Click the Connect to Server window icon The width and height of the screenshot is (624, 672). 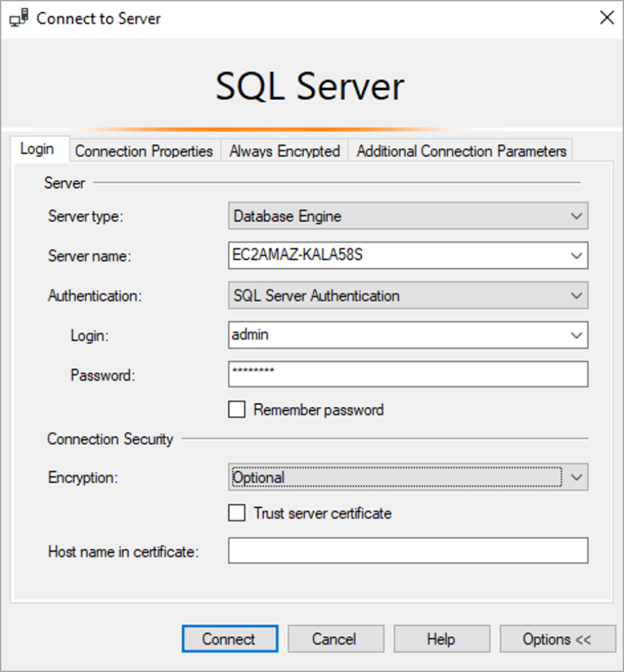[x=19, y=18]
